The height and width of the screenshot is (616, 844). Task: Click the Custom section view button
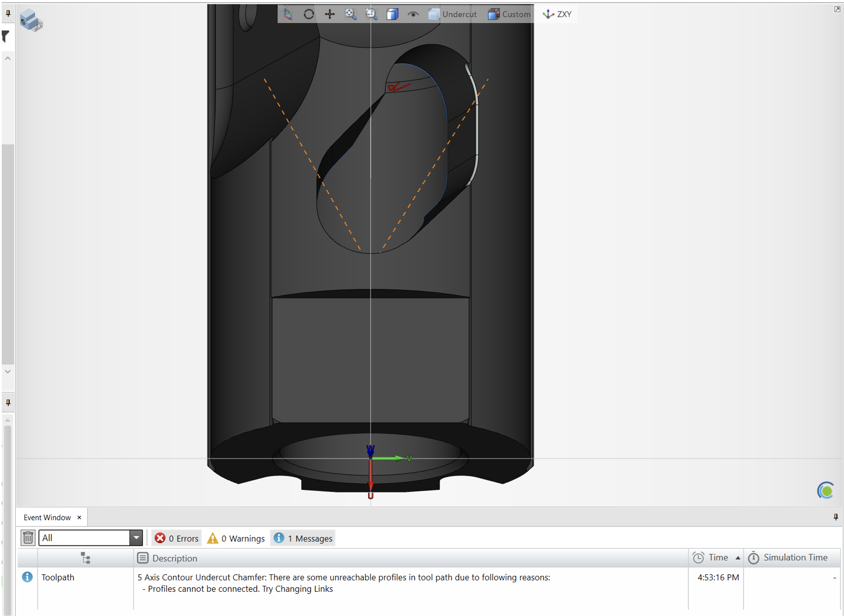click(x=509, y=14)
